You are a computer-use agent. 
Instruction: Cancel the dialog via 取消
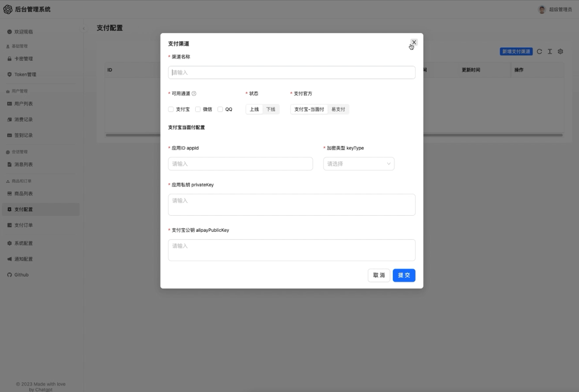pos(378,275)
